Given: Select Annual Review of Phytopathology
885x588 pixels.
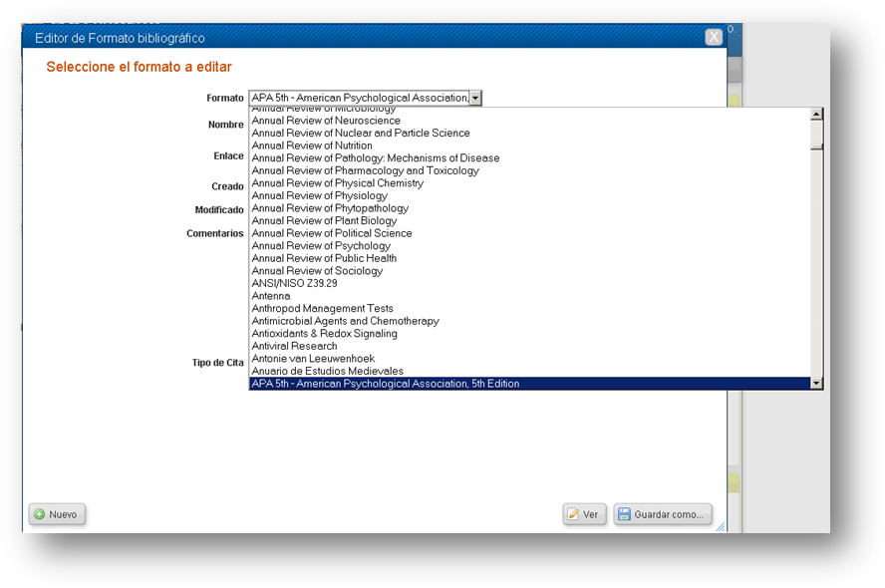Looking at the screenshot, I should click(530, 207).
